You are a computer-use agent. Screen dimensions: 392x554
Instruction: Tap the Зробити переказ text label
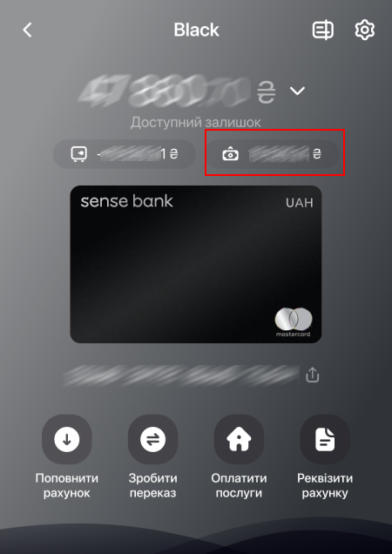pyautogui.click(x=152, y=485)
